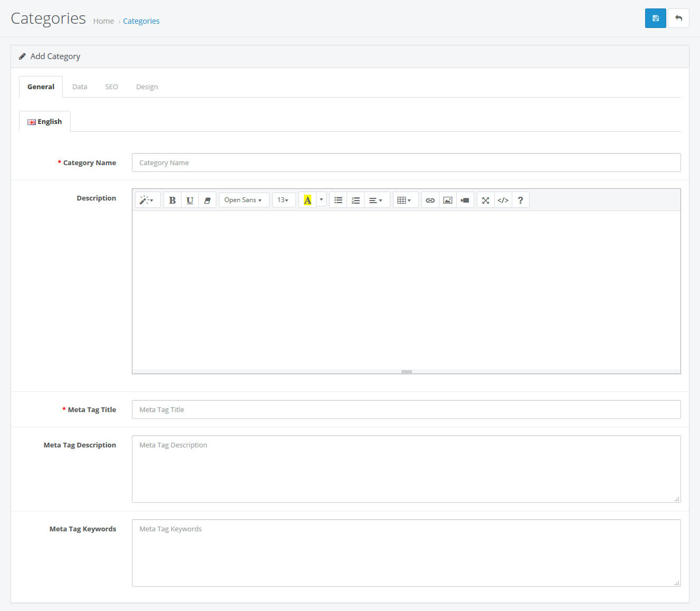Open the table insert dropdown
This screenshot has height=611, width=700.
click(405, 201)
